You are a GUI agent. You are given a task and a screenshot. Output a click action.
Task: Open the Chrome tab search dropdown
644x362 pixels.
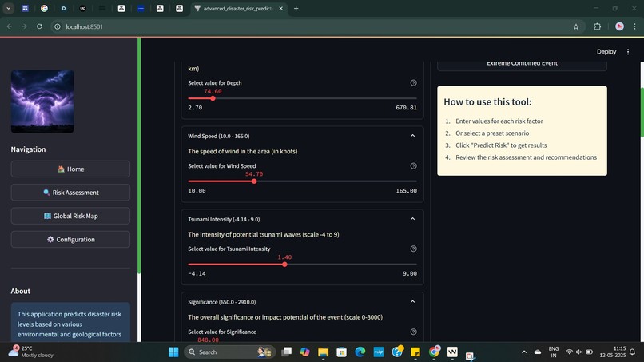pos(8,8)
